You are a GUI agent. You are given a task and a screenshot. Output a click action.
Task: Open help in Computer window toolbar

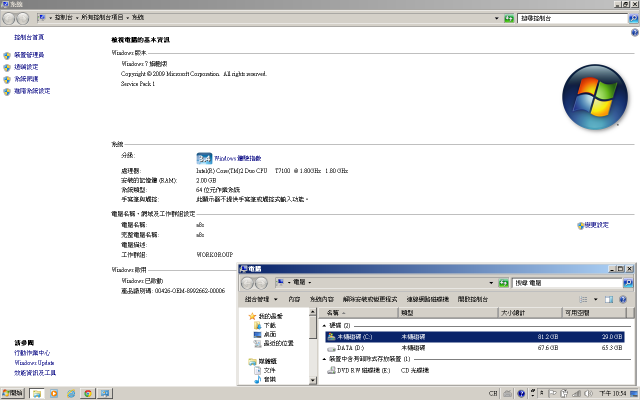[x=623, y=300]
